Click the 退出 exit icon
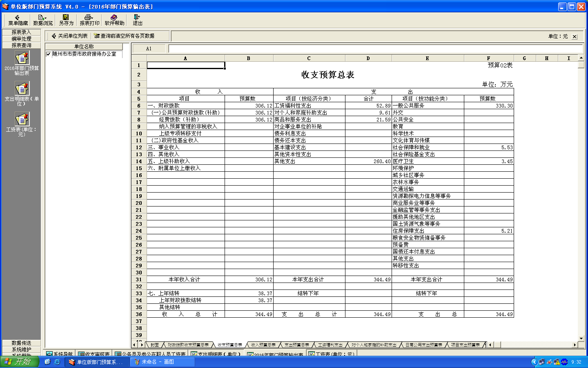The height and width of the screenshot is (368, 588). coord(137,20)
